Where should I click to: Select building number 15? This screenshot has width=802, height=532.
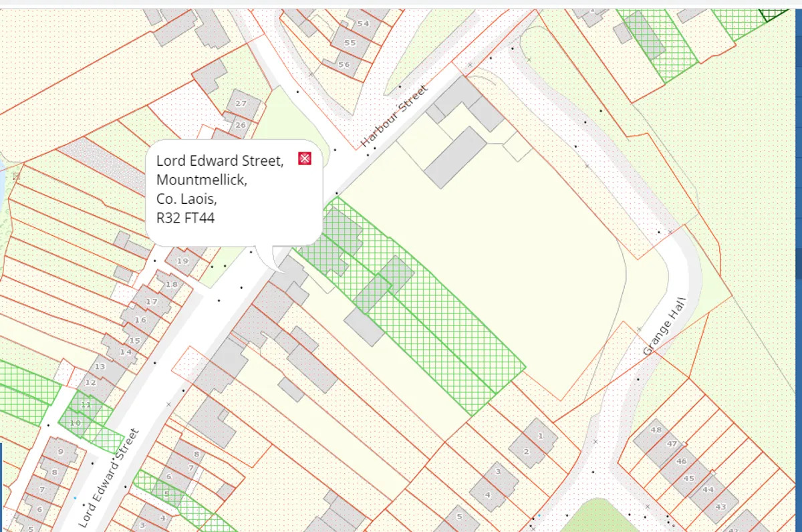[135, 341]
